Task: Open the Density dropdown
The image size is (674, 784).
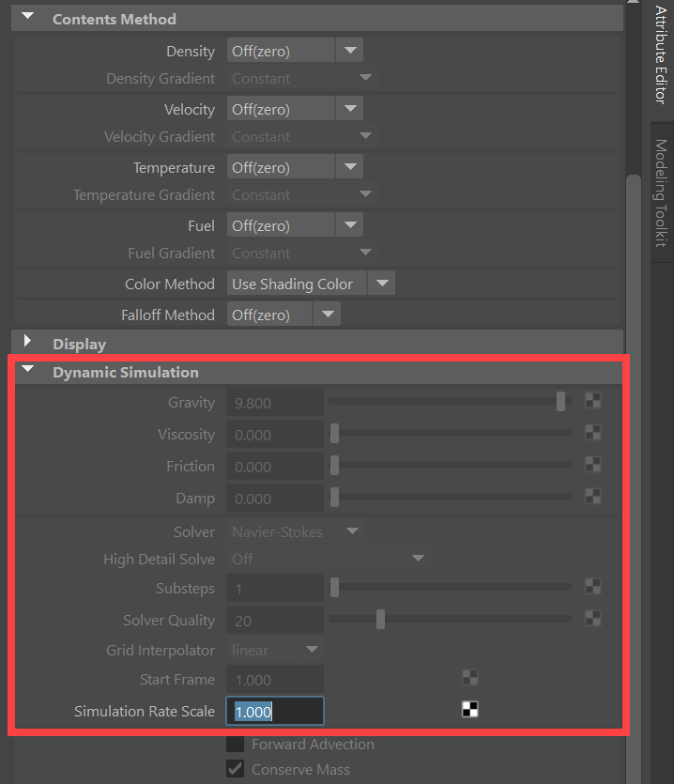Action: click(295, 51)
